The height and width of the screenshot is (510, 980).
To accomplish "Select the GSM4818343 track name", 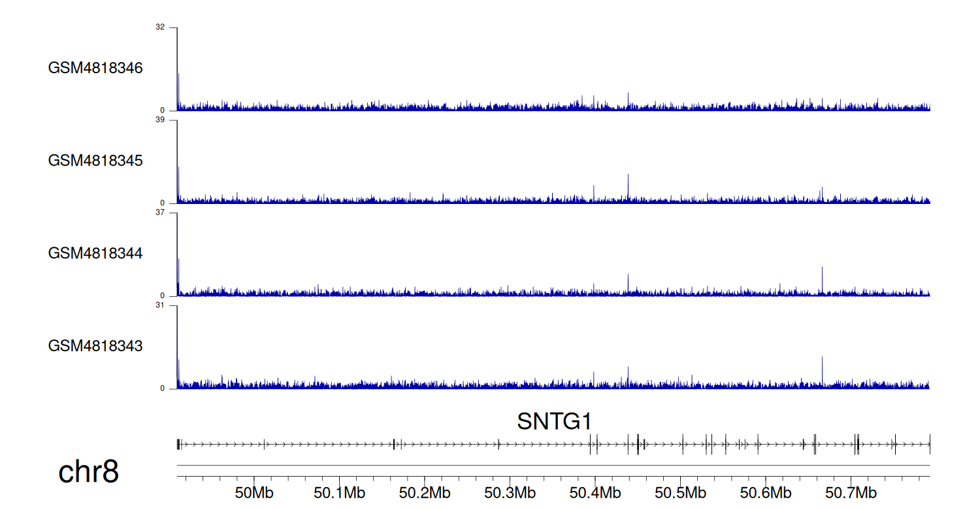I will pyautogui.click(x=95, y=345).
